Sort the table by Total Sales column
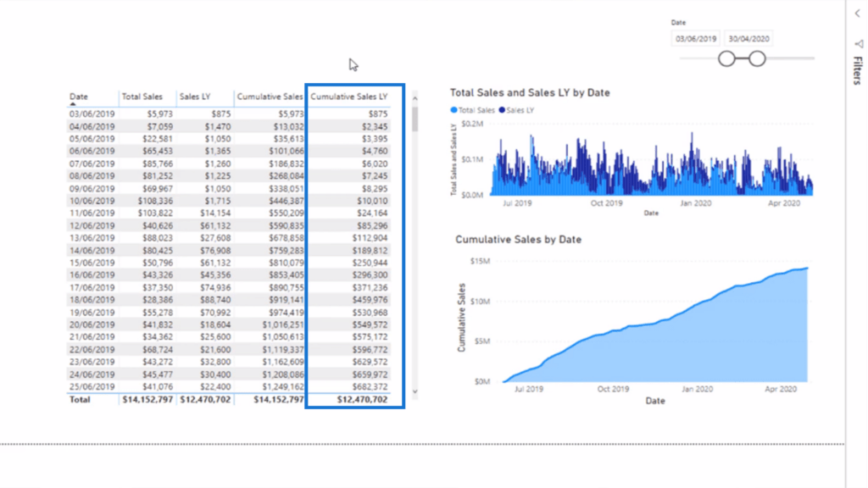 [x=142, y=97]
